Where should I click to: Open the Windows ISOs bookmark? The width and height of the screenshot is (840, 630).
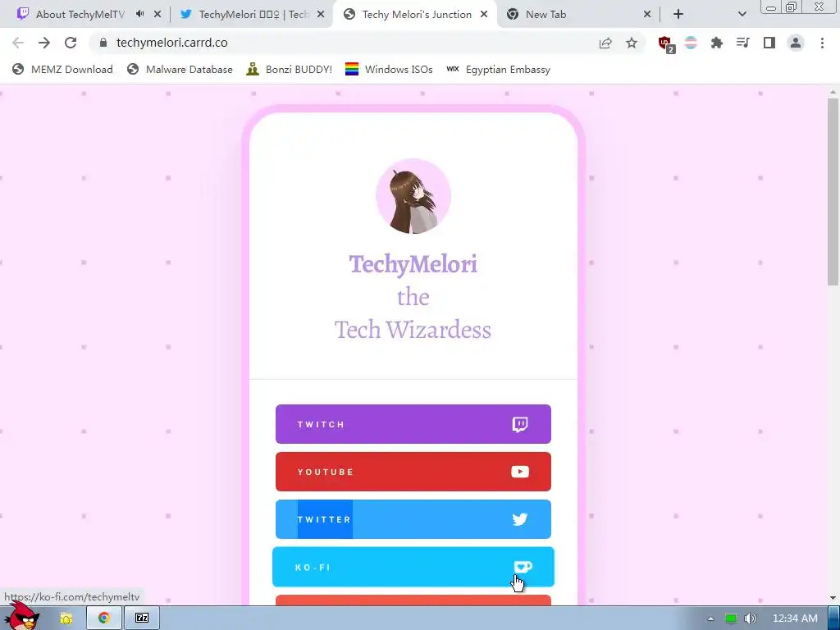389,69
